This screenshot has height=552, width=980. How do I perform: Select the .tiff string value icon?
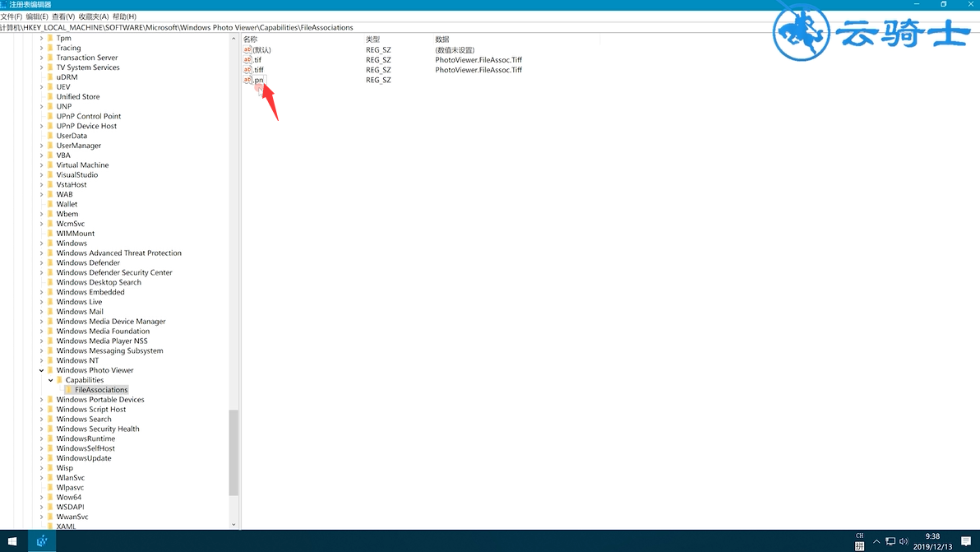pyautogui.click(x=247, y=70)
